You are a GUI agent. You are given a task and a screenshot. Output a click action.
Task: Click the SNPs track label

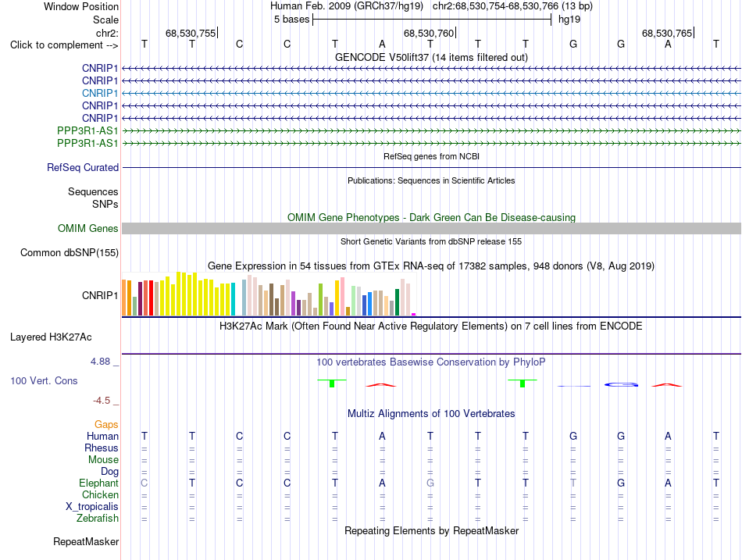click(x=105, y=204)
